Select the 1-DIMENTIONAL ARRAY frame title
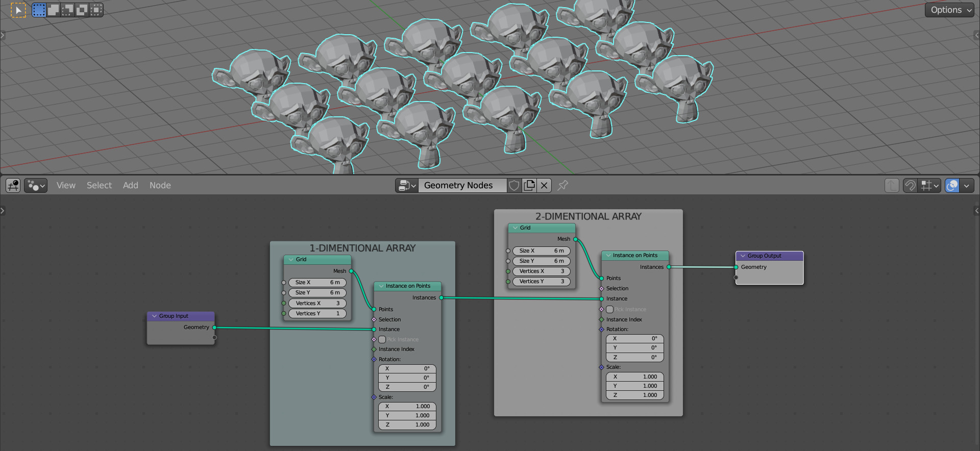Screen dimensions: 980x451 (x=362, y=248)
